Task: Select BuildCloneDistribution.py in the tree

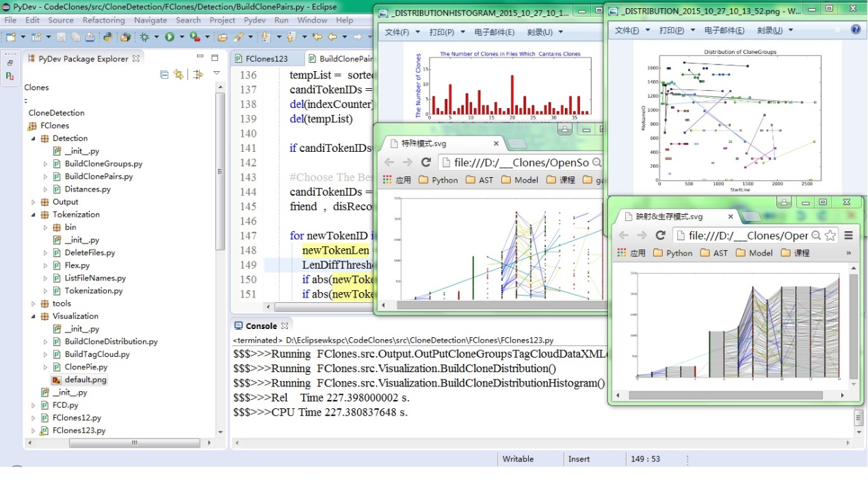Action: 111,341
